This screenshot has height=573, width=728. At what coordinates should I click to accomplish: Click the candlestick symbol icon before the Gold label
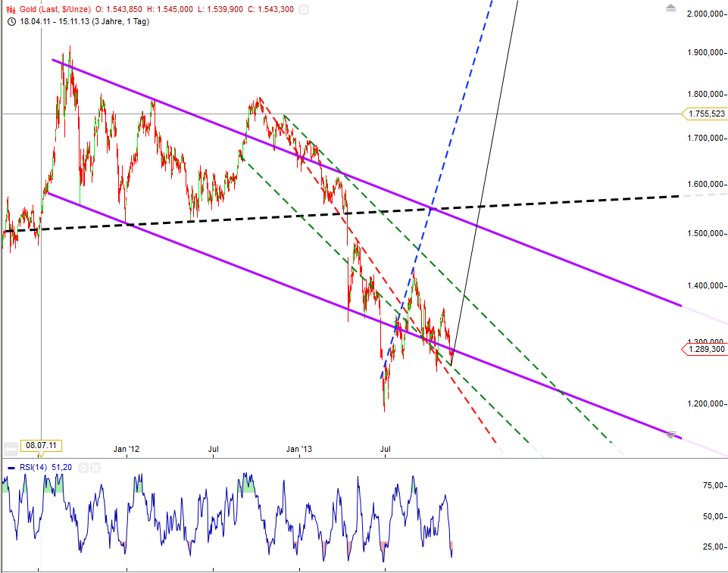(x=9, y=10)
